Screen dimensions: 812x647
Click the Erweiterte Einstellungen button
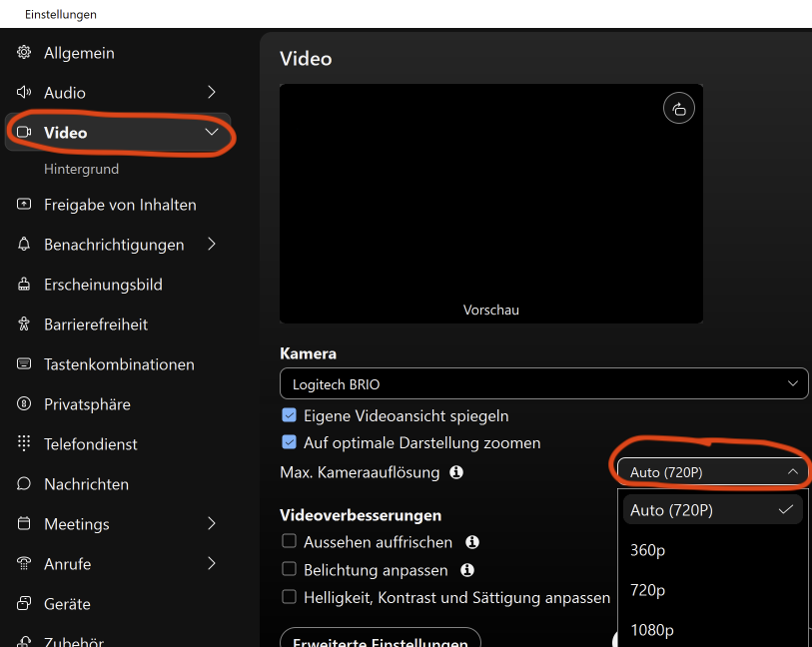pyautogui.click(x=380, y=641)
